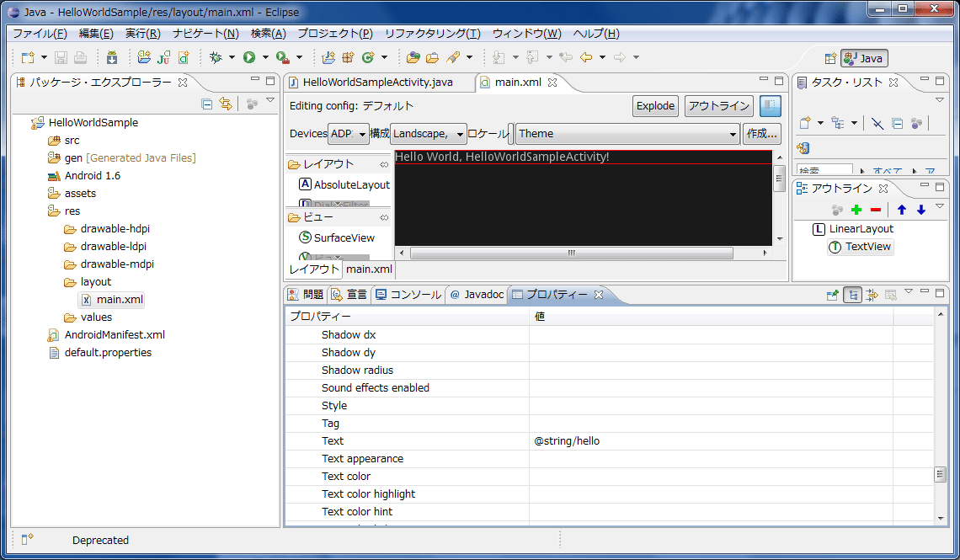Switch to main.xml source tab at bottom
Image resolution: width=960 pixels, height=560 pixels.
tap(369, 269)
